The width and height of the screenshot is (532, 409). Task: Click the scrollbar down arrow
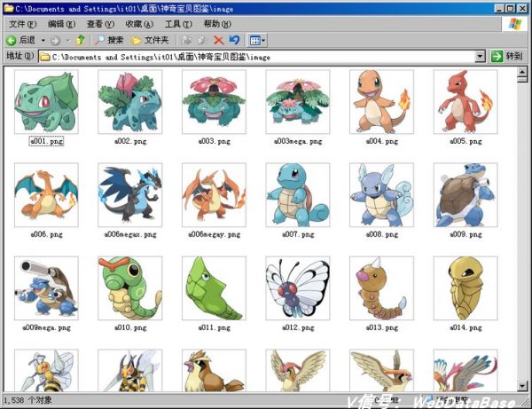pyautogui.click(x=522, y=386)
